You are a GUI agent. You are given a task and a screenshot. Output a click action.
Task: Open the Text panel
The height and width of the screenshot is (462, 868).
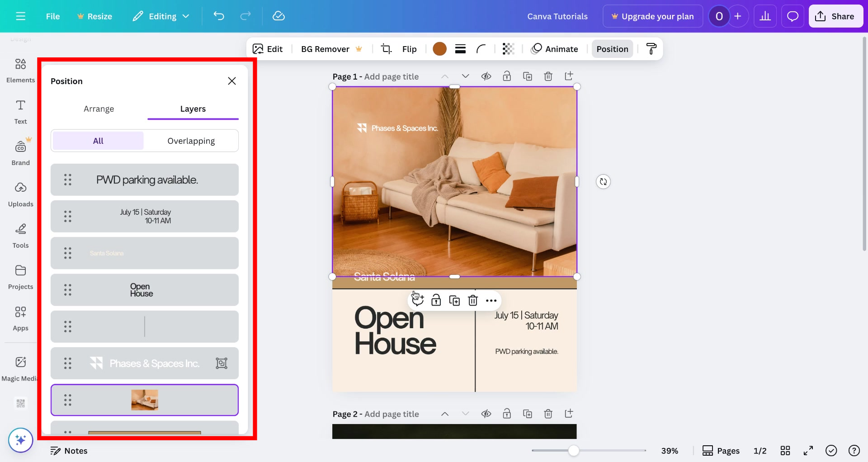pyautogui.click(x=20, y=112)
